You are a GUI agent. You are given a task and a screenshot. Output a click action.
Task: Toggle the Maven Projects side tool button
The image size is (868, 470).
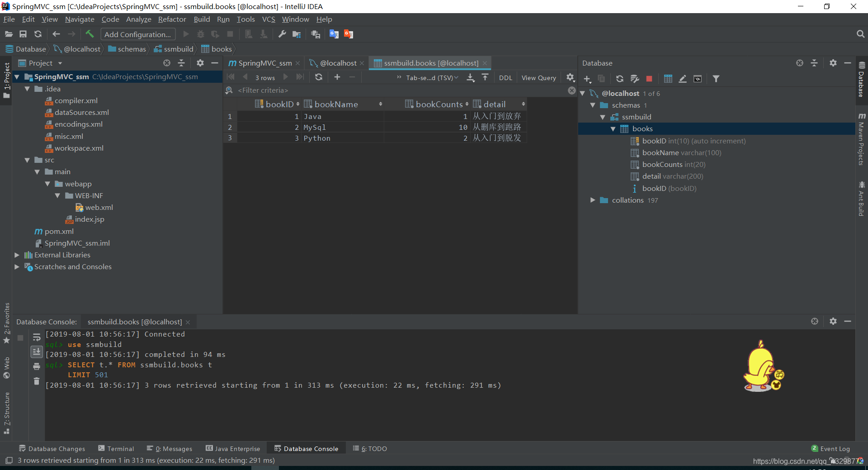tap(861, 139)
